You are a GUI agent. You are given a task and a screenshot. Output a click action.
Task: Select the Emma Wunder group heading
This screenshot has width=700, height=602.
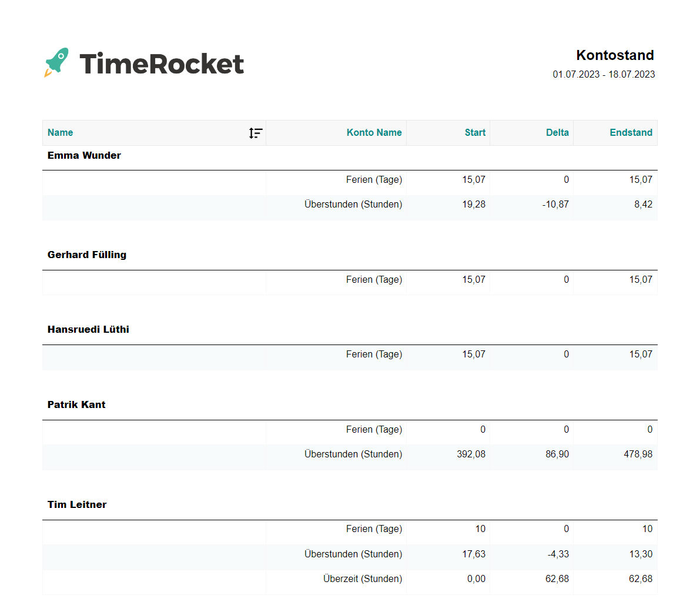(84, 156)
